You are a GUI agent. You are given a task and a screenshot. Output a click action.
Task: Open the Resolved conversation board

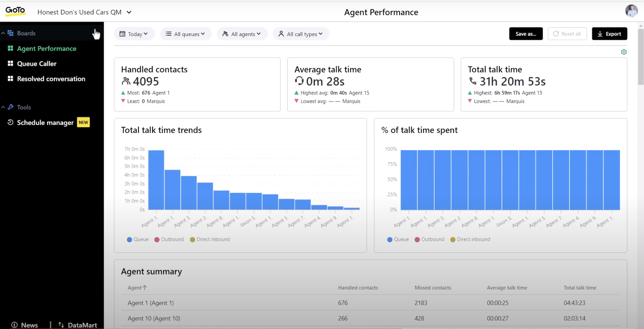click(x=51, y=79)
